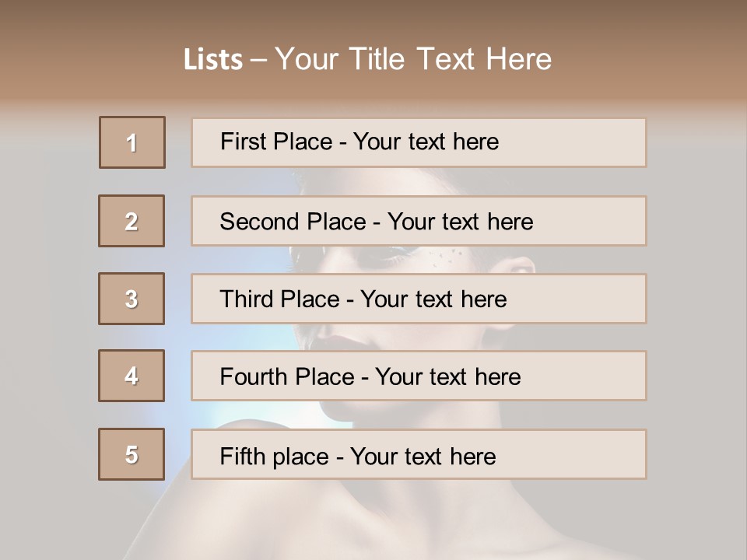The height and width of the screenshot is (560, 747).
Task: Click the bold word "Lists" in the title
Action: click(x=213, y=60)
